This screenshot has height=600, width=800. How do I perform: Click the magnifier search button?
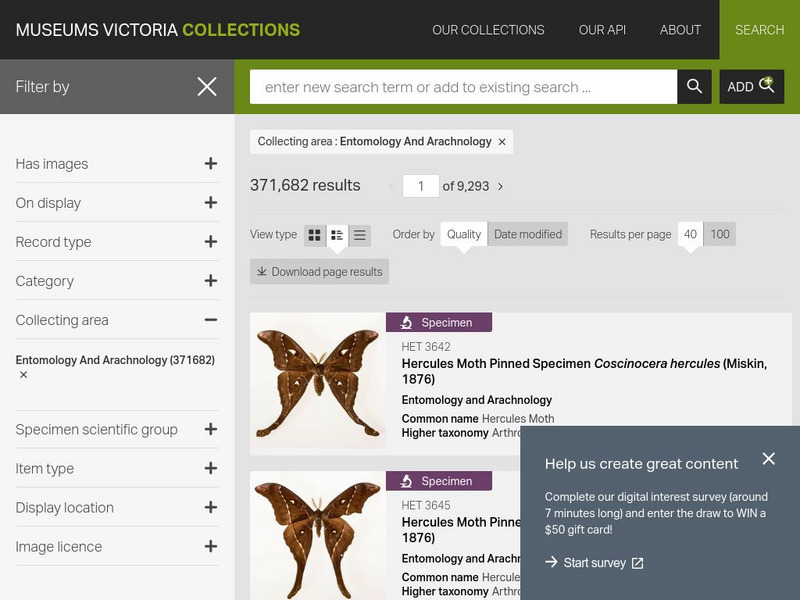coord(694,87)
